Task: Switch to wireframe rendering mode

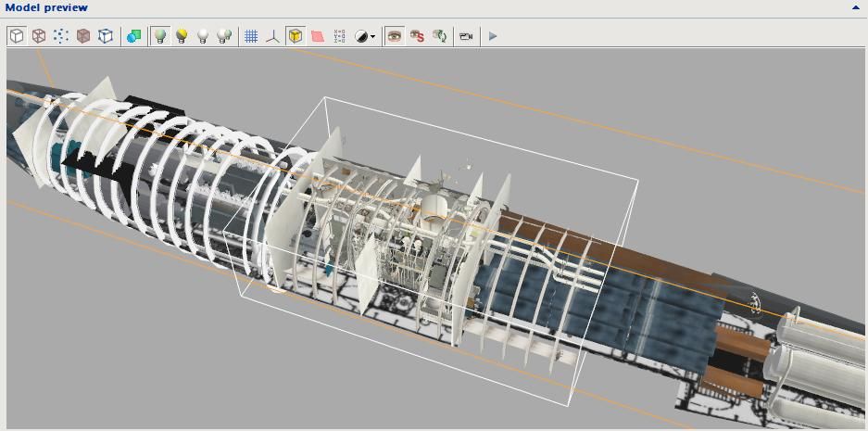Action: tap(39, 36)
